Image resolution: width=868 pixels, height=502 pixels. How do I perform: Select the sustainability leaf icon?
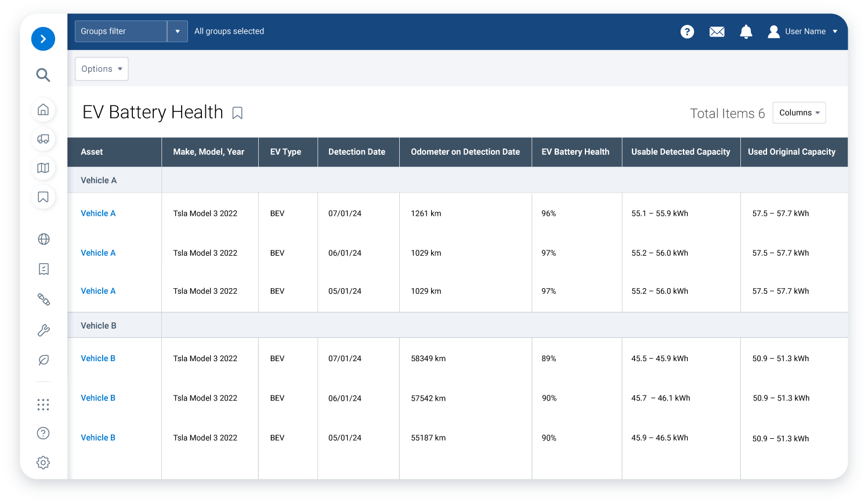click(43, 360)
